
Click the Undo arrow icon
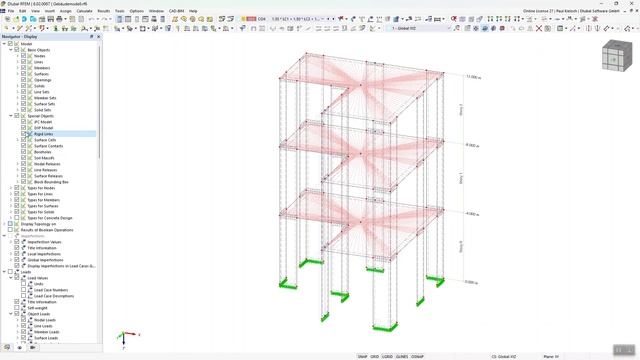91,19
